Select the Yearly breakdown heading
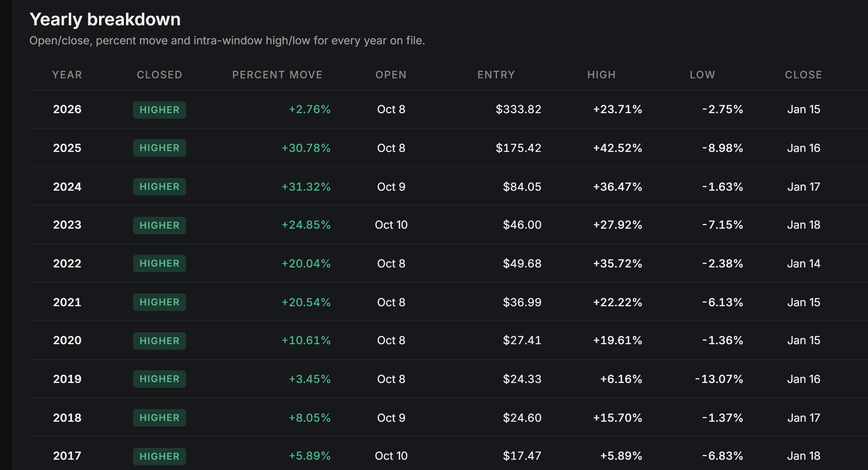The width and height of the screenshot is (868, 470). pyautogui.click(x=105, y=19)
